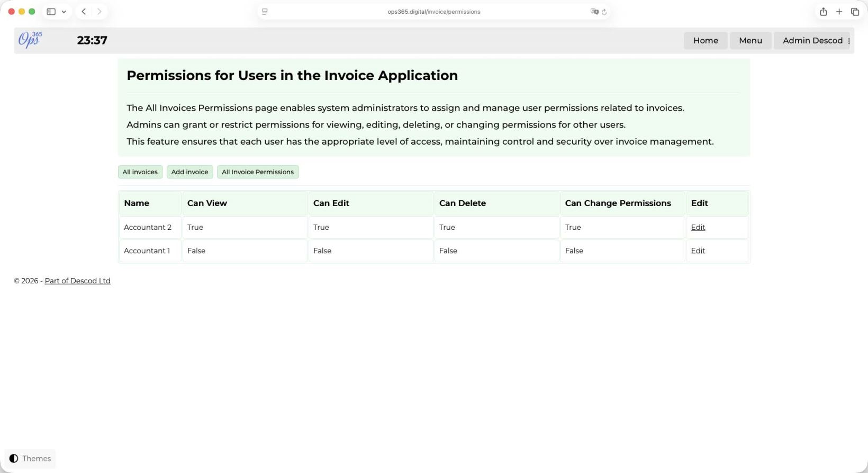868x473 pixels.
Task: Edit permissions for Accountant 2
Action: [698, 227]
